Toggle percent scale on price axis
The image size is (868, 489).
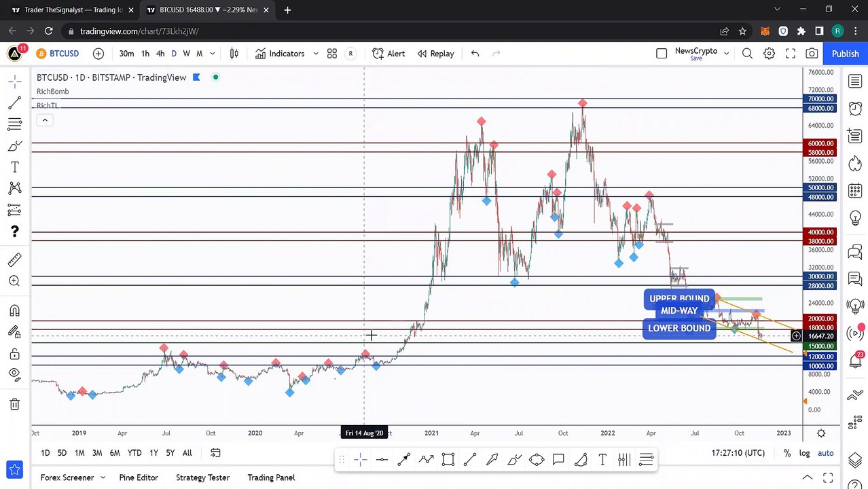tap(787, 453)
